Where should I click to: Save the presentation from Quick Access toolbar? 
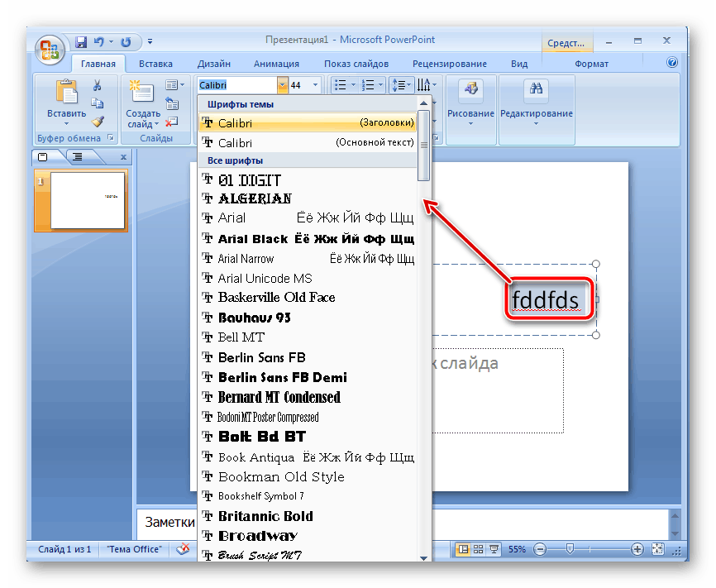(x=81, y=41)
